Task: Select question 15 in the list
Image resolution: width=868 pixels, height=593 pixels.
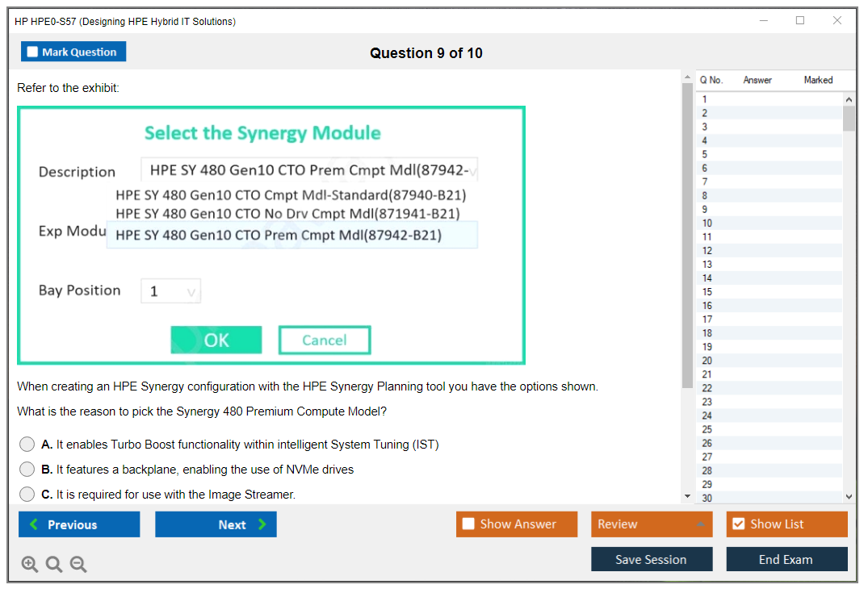Action: 707,292
